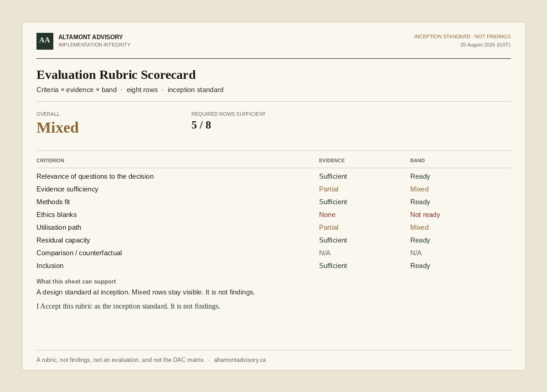The width and height of the screenshot is (547, 392).
Task: Click the INCEPTION STANDARD · NOT FINDINGS label
Action: click(462, 36)
